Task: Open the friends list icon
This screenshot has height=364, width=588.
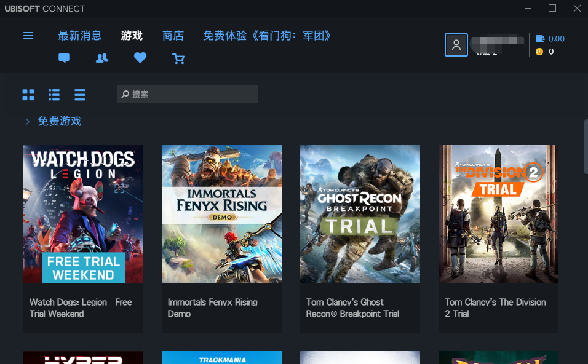Action: (102, 58)
